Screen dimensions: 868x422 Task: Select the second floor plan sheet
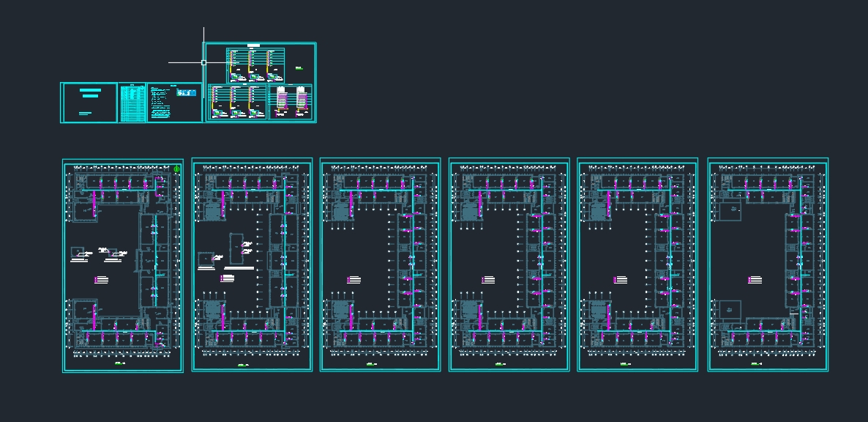point(252,264)
